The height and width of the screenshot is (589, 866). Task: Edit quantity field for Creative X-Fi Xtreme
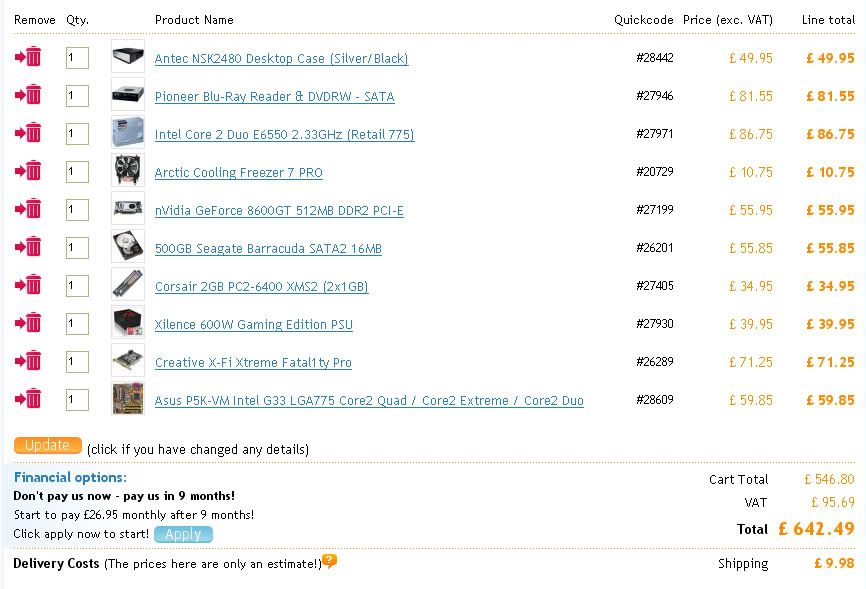(x=77, y=362)
